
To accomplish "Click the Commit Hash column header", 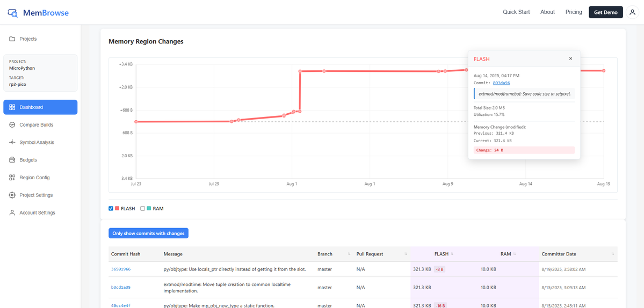I will [126, 254].
